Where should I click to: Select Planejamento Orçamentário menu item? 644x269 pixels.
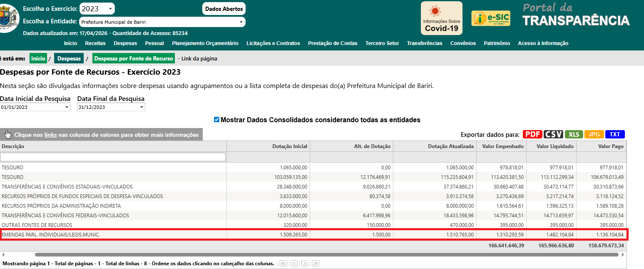[x=205, y=43]
